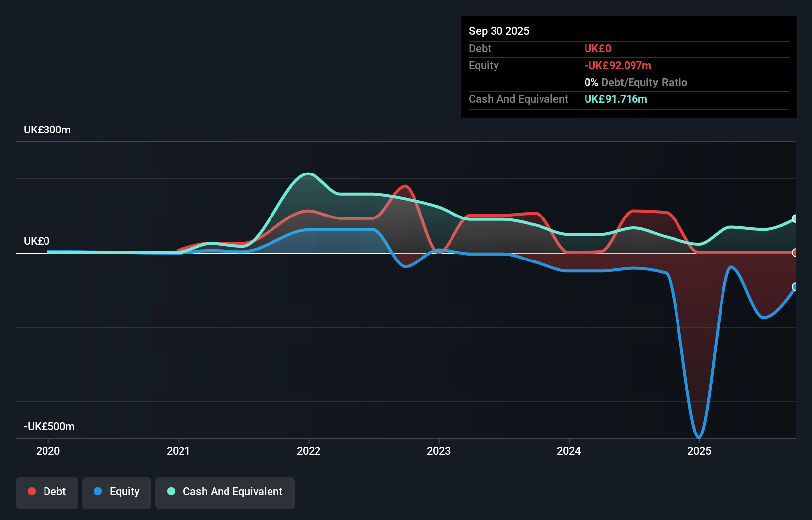Click the blue Equity legend dot
812x520 pixels.
(98, 491)
